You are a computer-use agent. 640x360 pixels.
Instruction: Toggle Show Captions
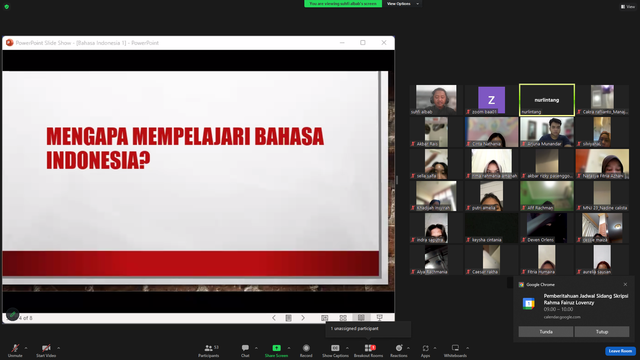[335, 350]
